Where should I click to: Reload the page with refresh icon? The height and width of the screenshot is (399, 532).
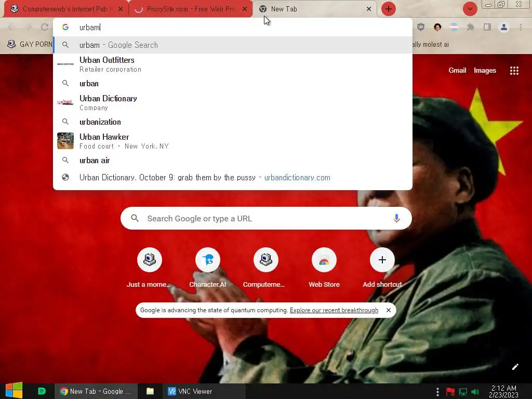pos(45,27)
